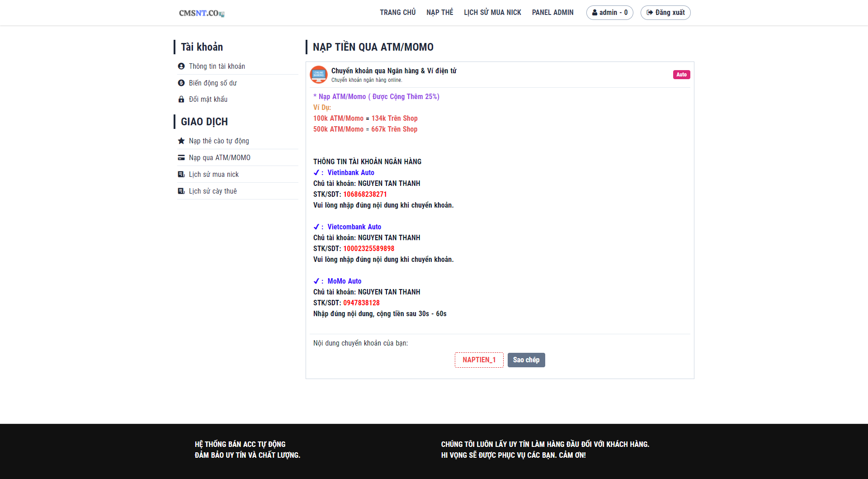This screenshot has width=868, height=479.
Task: Click the MoMo Auto heading
Action: click(x=344, y=281)
